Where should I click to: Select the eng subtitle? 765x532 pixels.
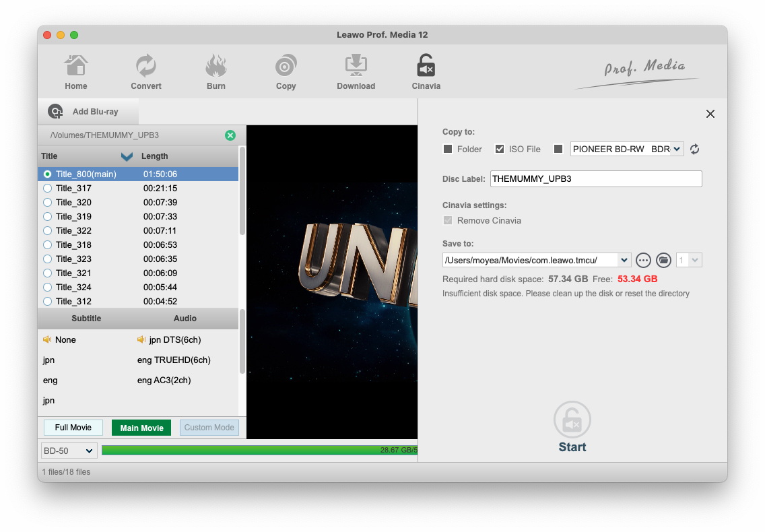tap(51, 380)
